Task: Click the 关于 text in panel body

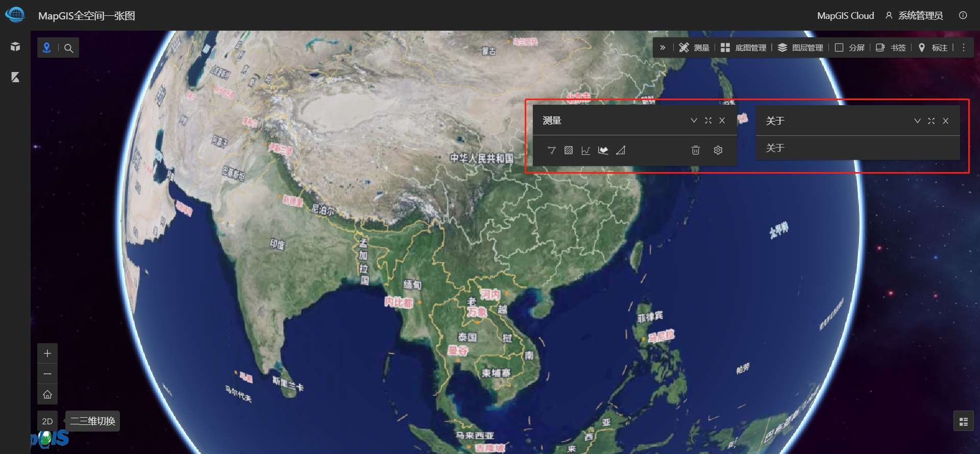Action: (775, 148)
